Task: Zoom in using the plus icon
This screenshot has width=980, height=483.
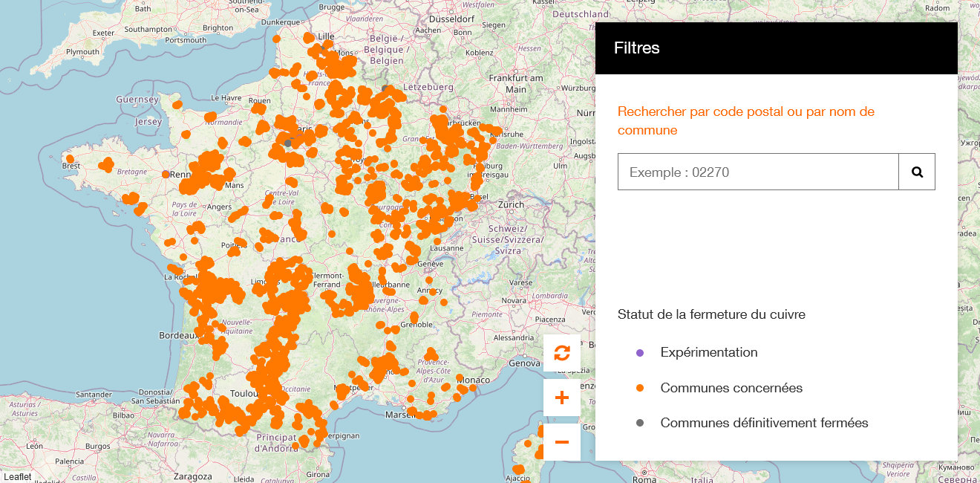Action: (561, 397)
